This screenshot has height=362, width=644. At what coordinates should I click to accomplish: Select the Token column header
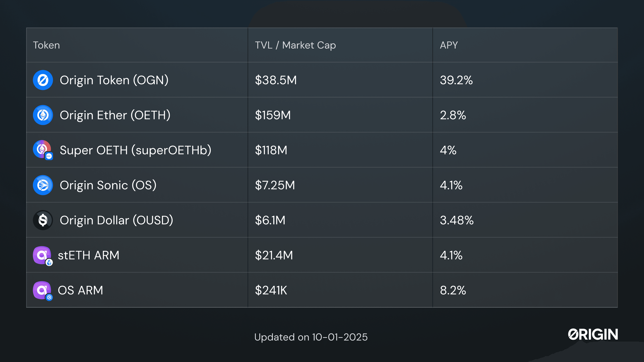[x=46, y=45]
